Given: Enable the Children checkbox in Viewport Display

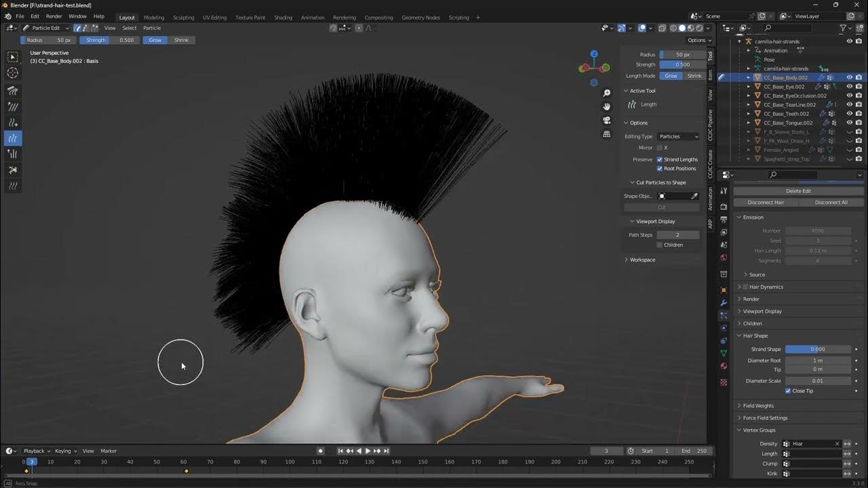Looking at the screenshot, I should 659,245.
